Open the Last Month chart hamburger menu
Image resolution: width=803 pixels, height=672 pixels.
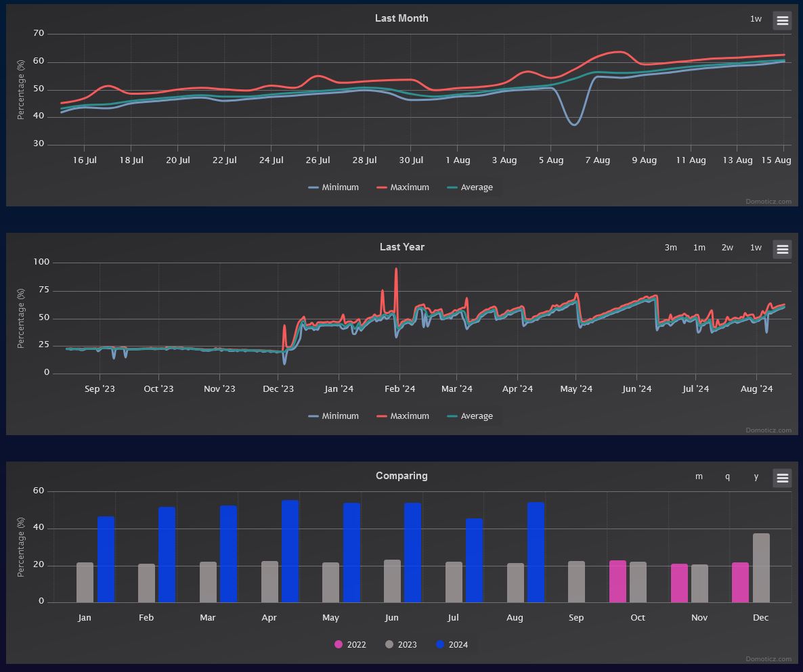pyautogui.click(x=782, y=20)
